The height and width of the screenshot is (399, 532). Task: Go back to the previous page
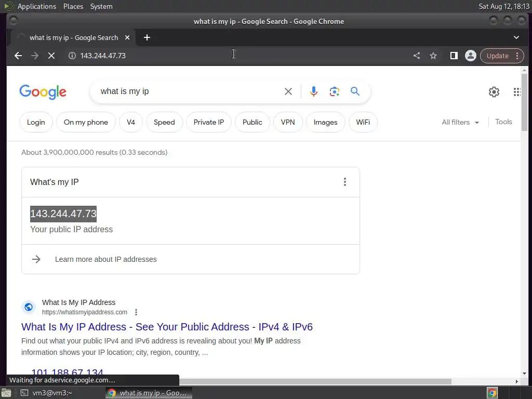(x=18, y=56)
